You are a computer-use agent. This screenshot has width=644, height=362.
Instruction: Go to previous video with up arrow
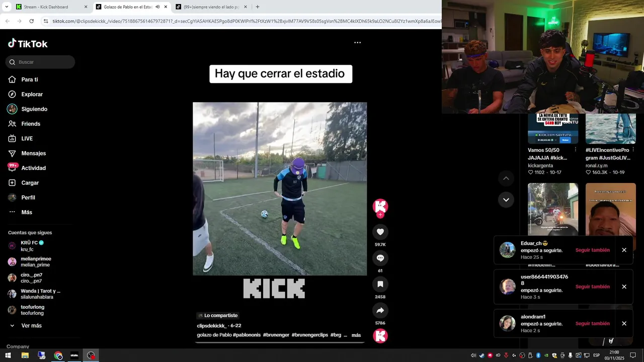pyautogui.click(x=506, y=178)
